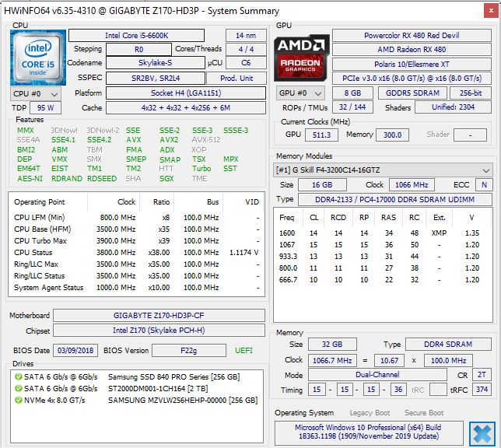Image resolution: width=501 pixels, height=448 pixels.
Task: Open the CPU #0 selector dropdown
Action: [36, 94]
